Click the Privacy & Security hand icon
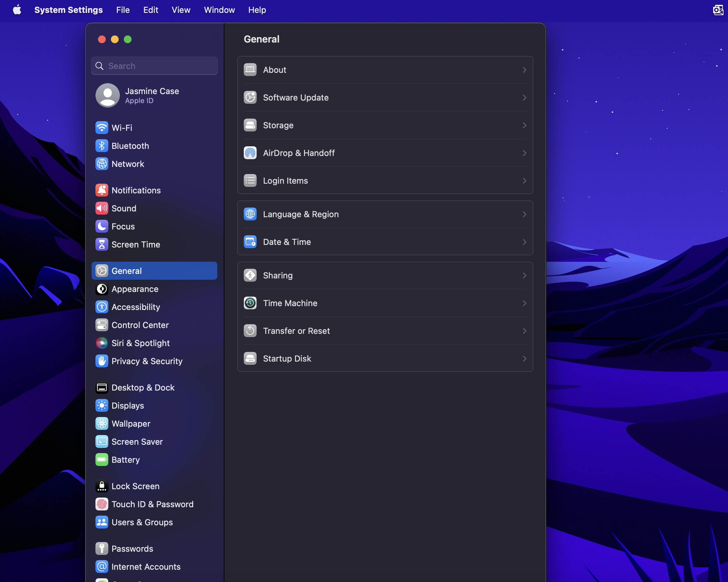The width and height of the screenshot is (728, 582). (102, 361)
